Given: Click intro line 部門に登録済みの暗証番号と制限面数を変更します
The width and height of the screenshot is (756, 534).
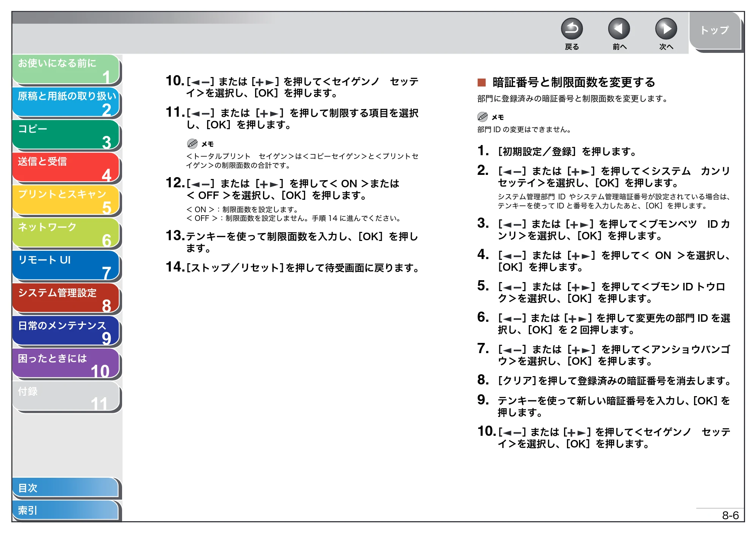Looking at the screenshot, I should click(x=573, y=99).
